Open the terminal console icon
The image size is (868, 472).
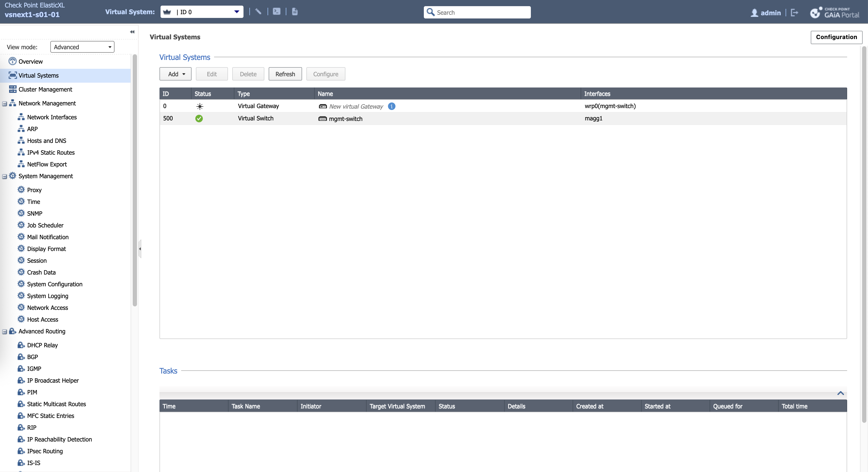(x=276, y=12)
